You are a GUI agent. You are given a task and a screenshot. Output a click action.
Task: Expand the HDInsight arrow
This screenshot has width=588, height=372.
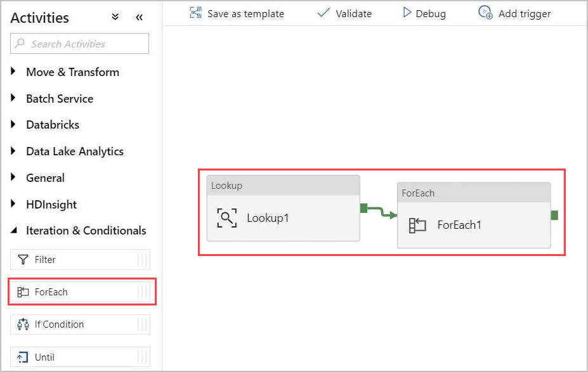13,203
